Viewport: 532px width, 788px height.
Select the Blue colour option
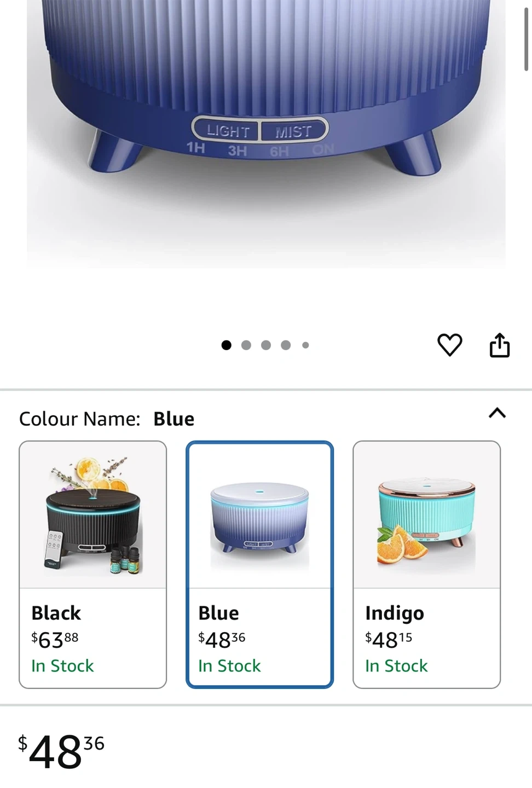tap(259, 564)
